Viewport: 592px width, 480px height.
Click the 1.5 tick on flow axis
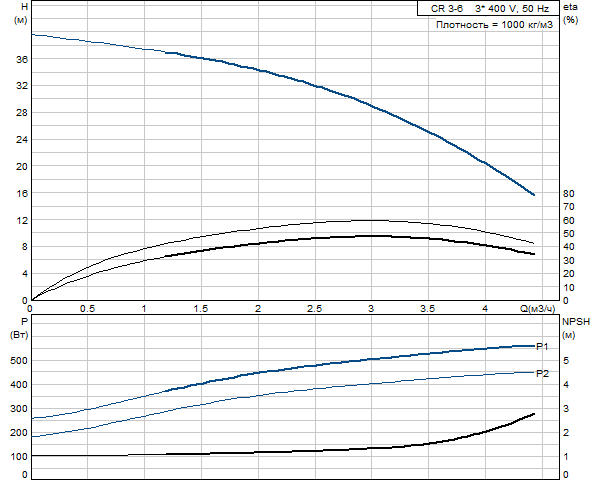click(x=201, y=309)
